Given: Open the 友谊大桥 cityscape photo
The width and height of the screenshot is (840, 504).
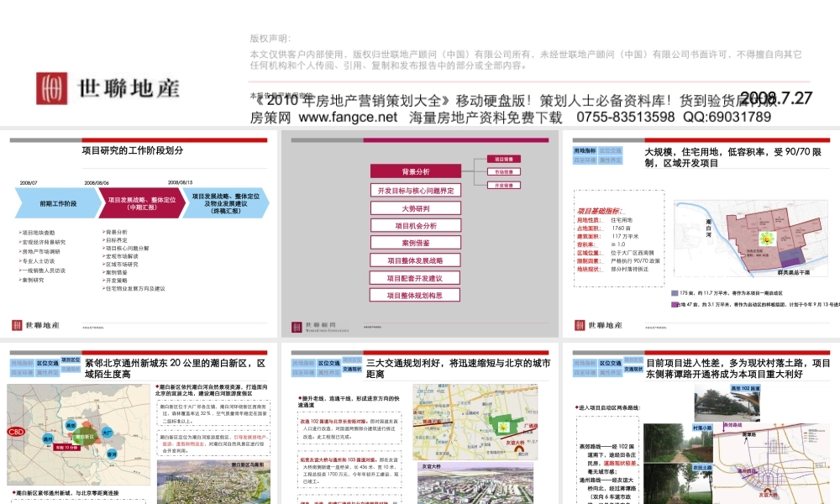Looking at the screenshot, I should (x=475, y=483).
